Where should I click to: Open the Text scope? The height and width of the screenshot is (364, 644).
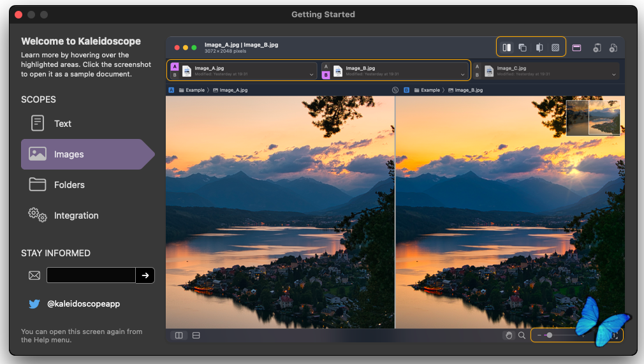pyautogui.click(x=62, y=124)
